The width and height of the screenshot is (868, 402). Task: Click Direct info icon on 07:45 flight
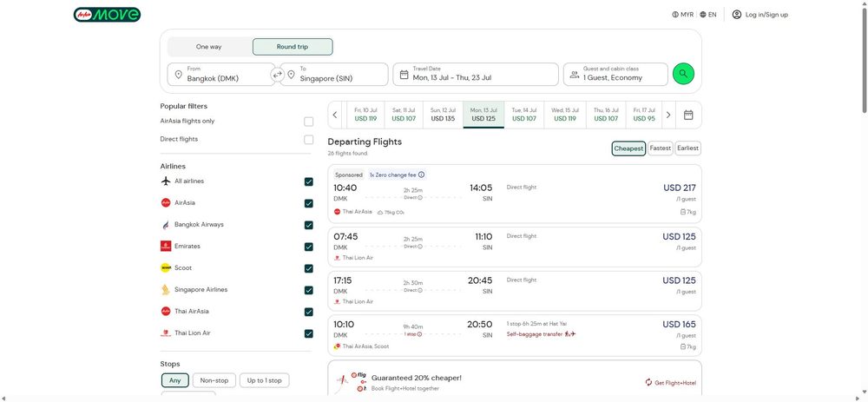[x=419, y=247]
